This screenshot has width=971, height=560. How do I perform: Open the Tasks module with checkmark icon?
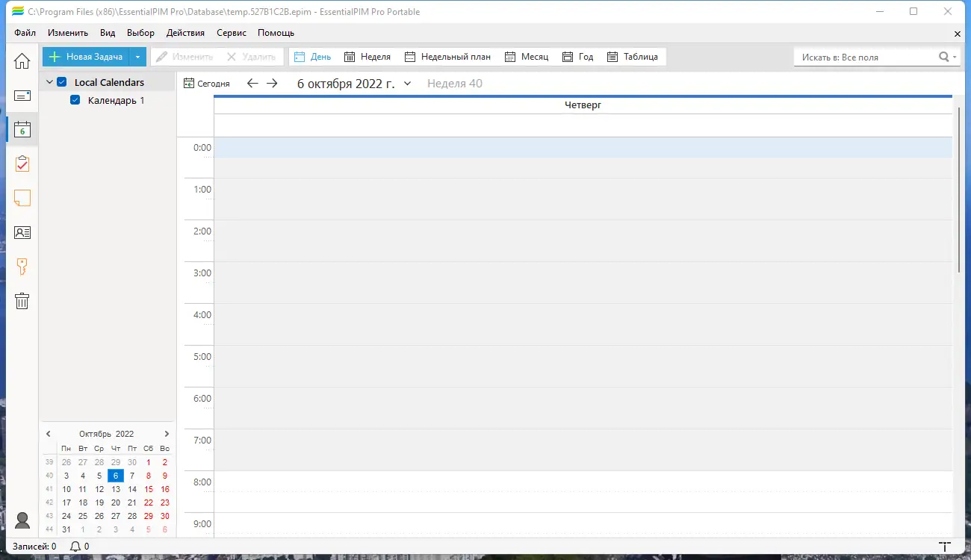click(x=22, y=164)
